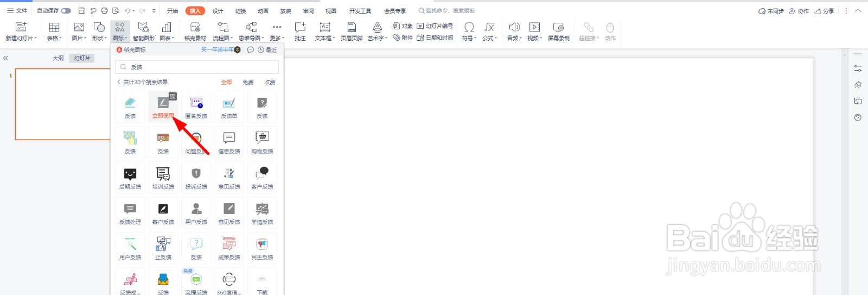Click the Save icon in quick access bar

(x=82, y=11)
